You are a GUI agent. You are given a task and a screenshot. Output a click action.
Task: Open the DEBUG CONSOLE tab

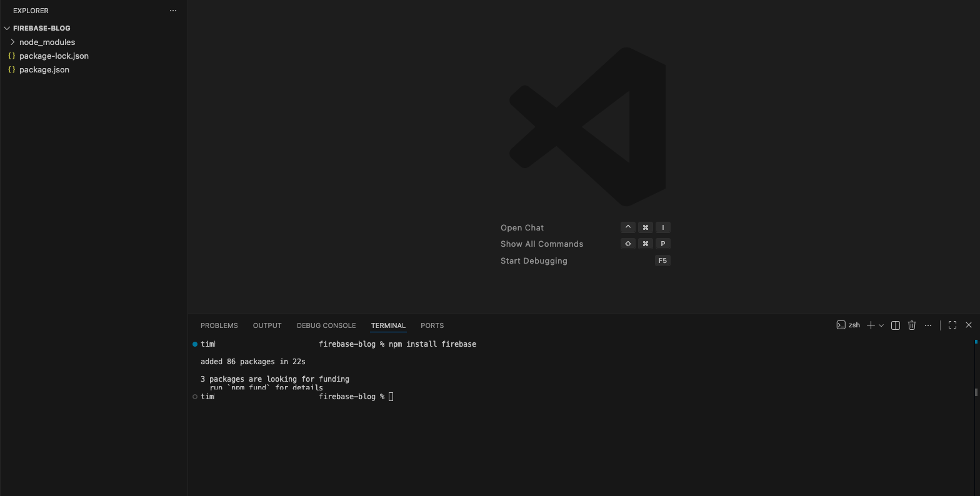pos(326,325)
